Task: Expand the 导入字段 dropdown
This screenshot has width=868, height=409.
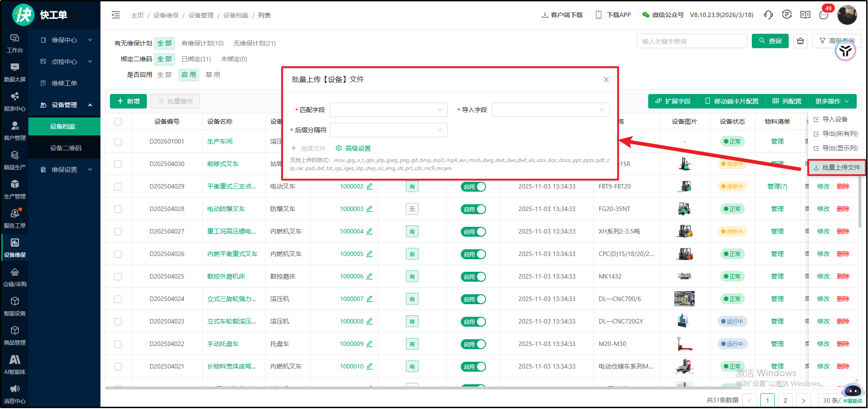Action: click(550, 110)
